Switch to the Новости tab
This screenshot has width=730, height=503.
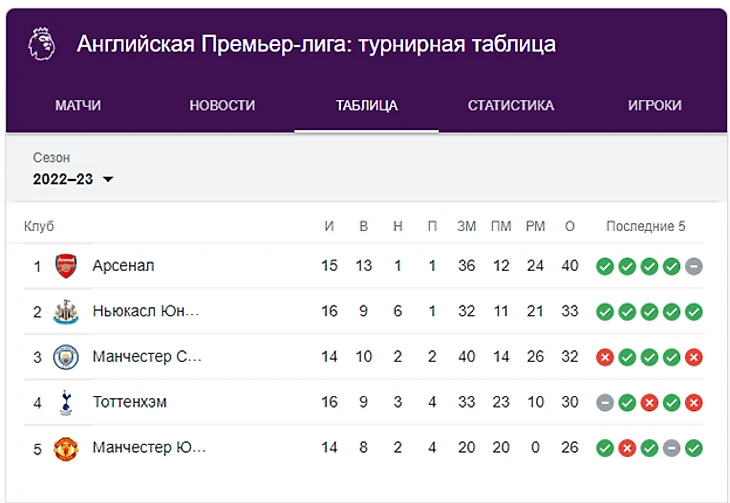222,105
